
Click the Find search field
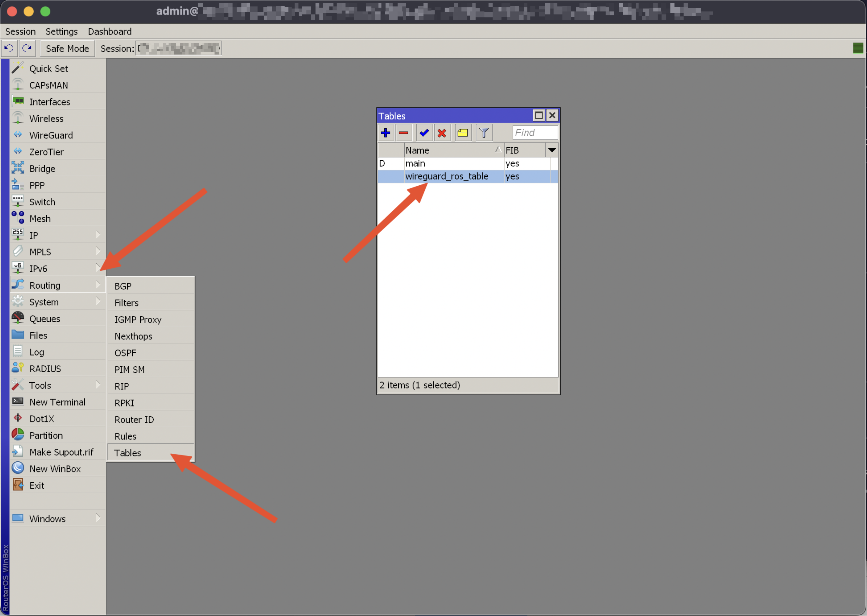tap(535, 133)
